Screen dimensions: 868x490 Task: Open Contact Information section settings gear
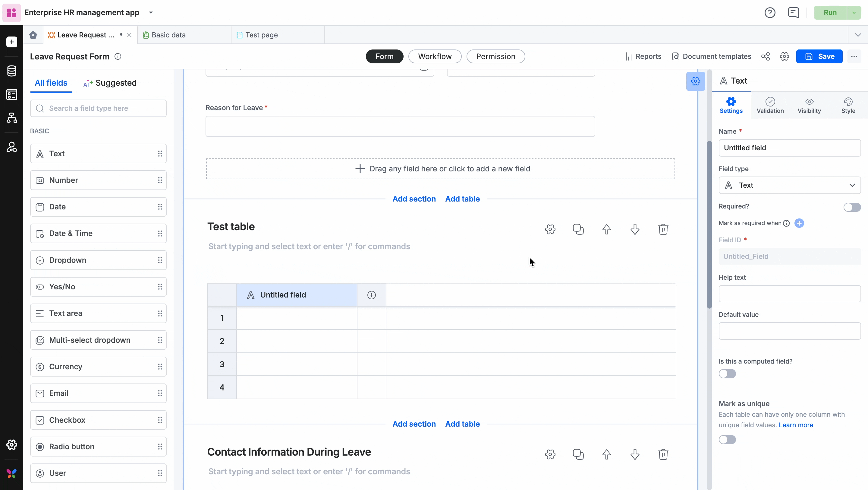tap(550, 454)
